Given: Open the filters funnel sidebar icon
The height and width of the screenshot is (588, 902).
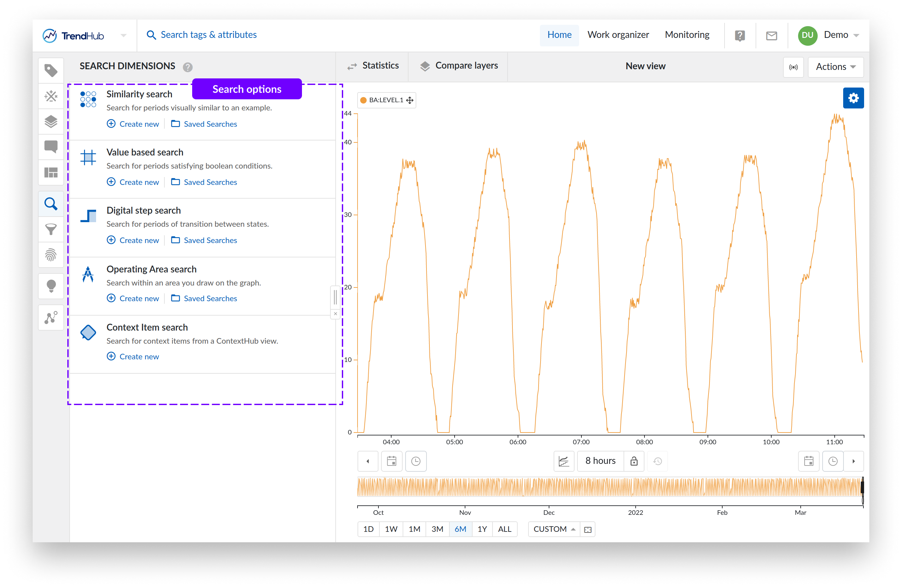Looking at the screenshot, I should 51,229.
